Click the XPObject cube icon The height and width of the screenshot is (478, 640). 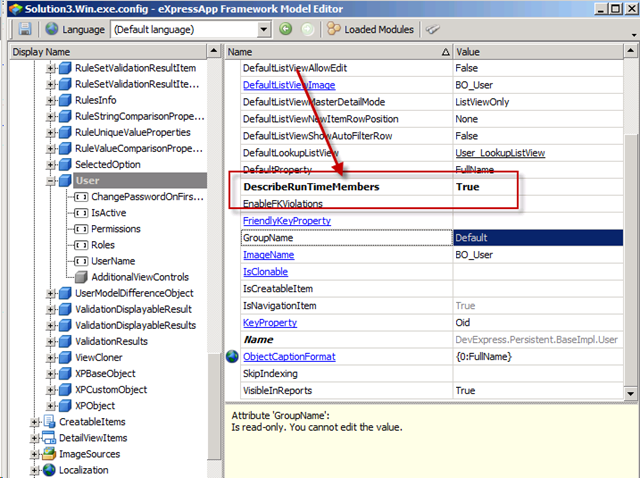click(65, 406)
